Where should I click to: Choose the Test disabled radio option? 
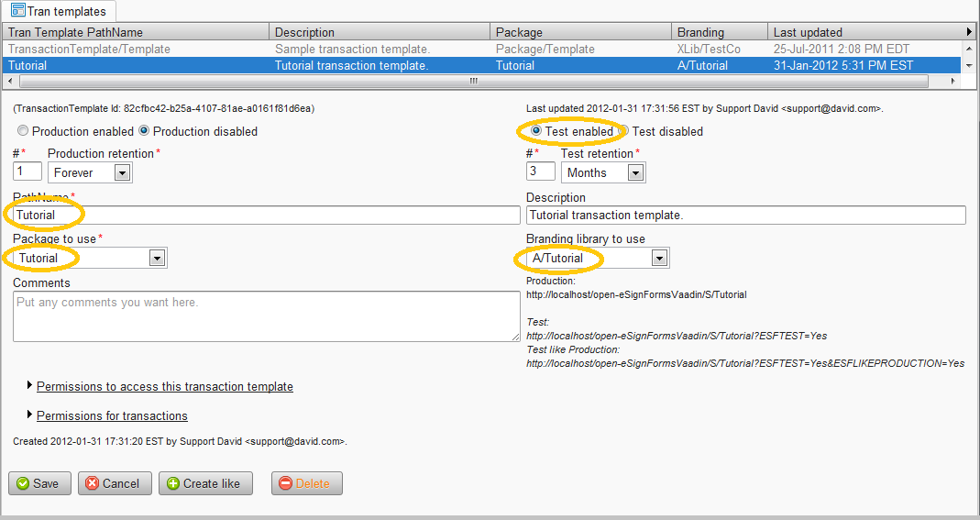(623, 131)
